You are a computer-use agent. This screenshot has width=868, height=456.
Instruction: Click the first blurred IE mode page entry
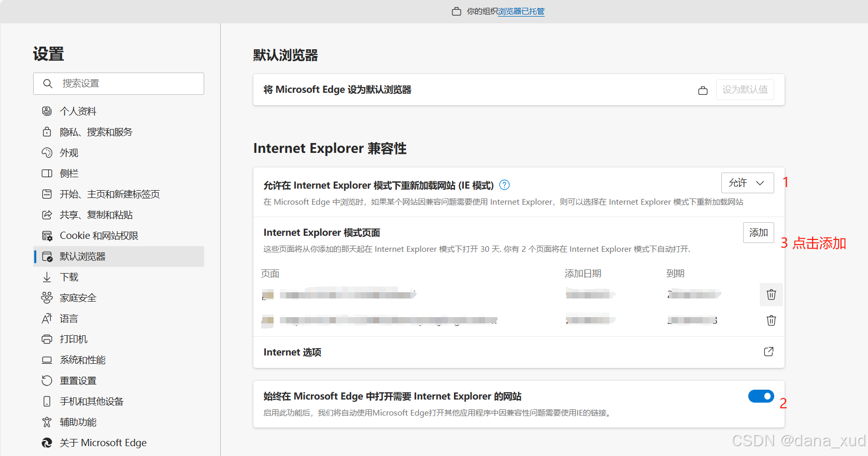339,294
